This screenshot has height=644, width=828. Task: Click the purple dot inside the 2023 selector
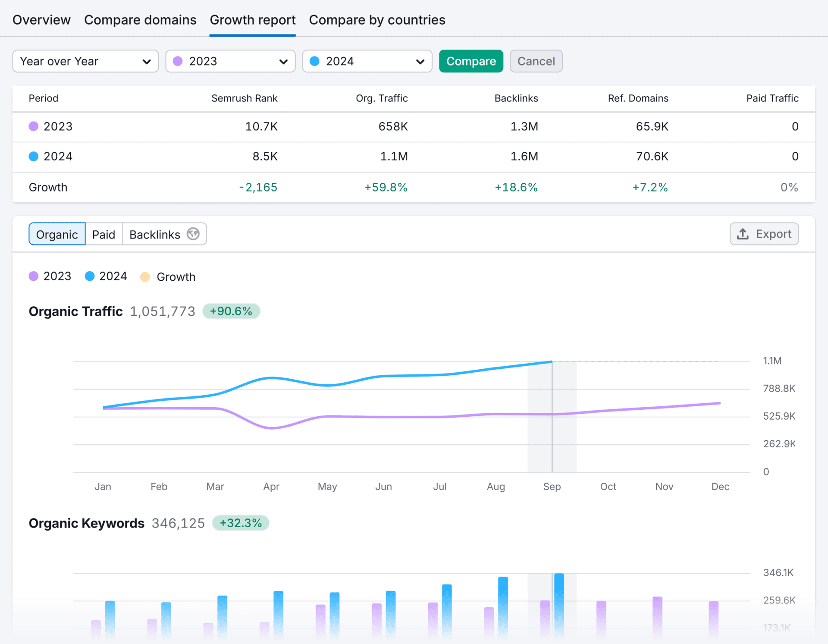178,61
